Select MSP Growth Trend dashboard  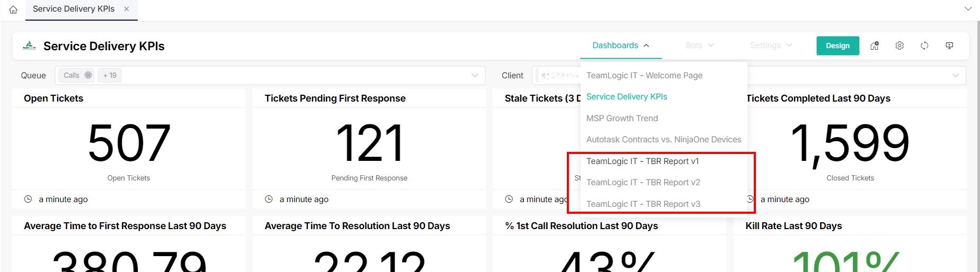point(622,119)
